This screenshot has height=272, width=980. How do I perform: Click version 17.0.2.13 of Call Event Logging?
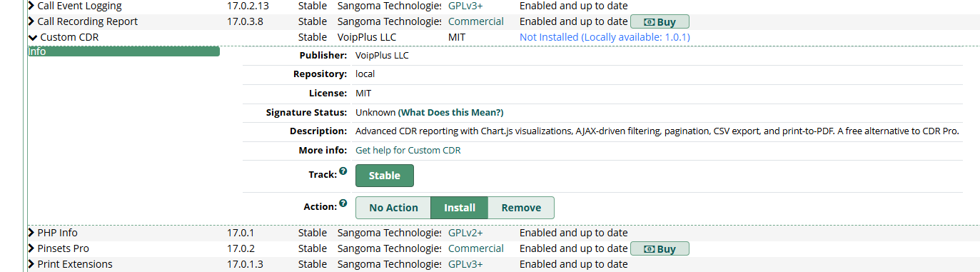[248, 6]
